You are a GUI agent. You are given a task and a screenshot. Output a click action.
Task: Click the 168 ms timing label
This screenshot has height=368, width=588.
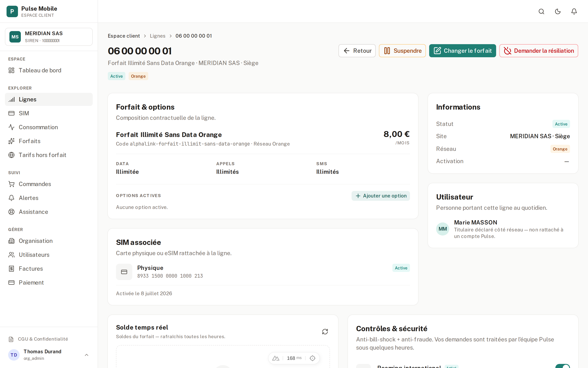pyautogui.click(x=294, y=358)
